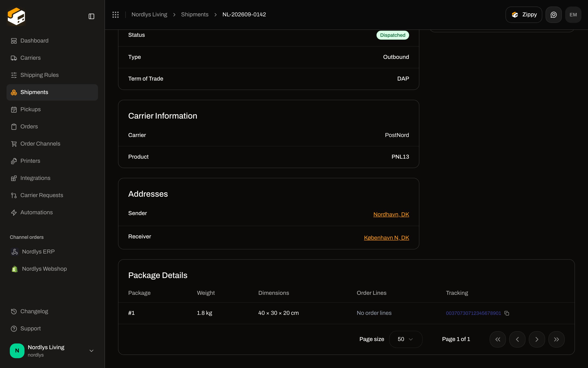588x368 pixels.
Task: Click the PostNord carrier value
Action: [x=397, y=135]
